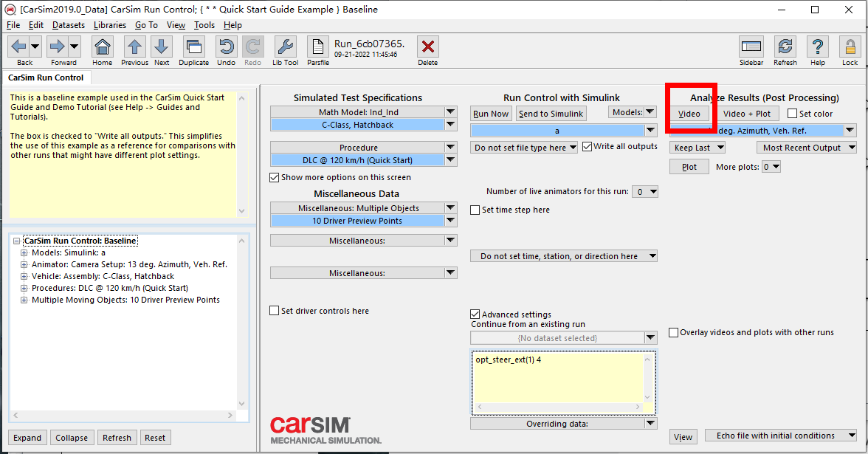Toggle Write all outputs checkbox

tap(588, 147)
